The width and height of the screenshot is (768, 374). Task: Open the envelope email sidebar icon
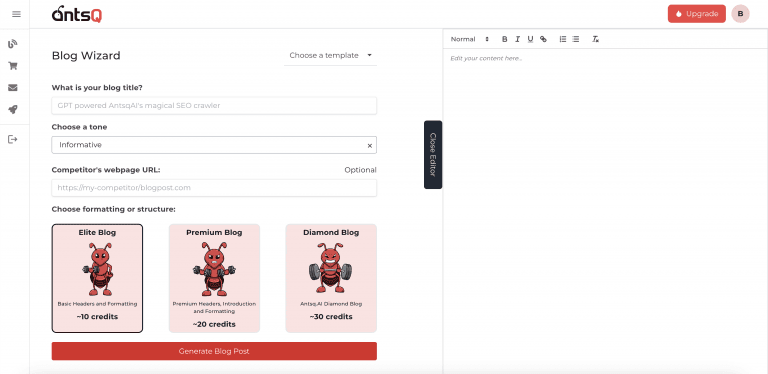[13, 88]
